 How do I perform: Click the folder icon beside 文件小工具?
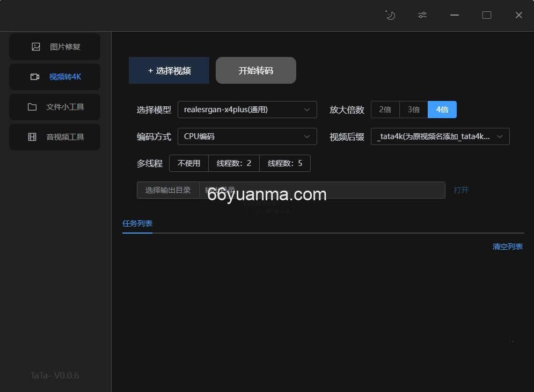click(x=33, y=107)
